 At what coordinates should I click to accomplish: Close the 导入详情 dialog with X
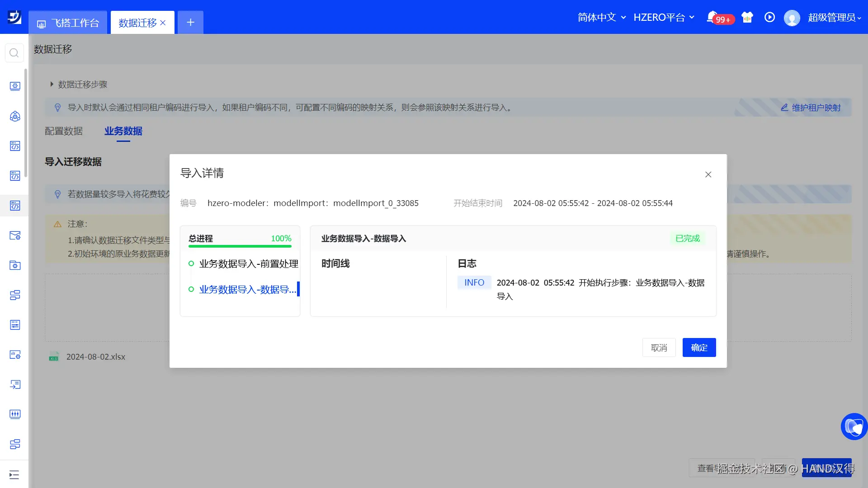coord(708,174)
